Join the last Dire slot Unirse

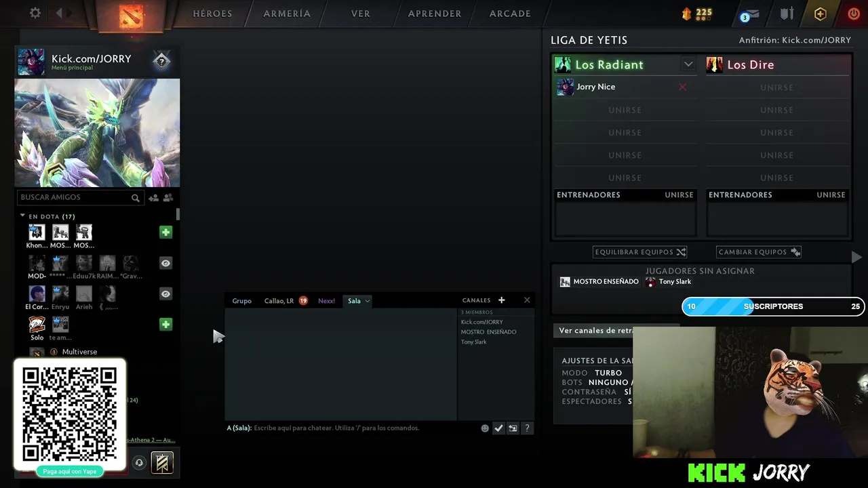pyautogui.click(x=776, y=178)
